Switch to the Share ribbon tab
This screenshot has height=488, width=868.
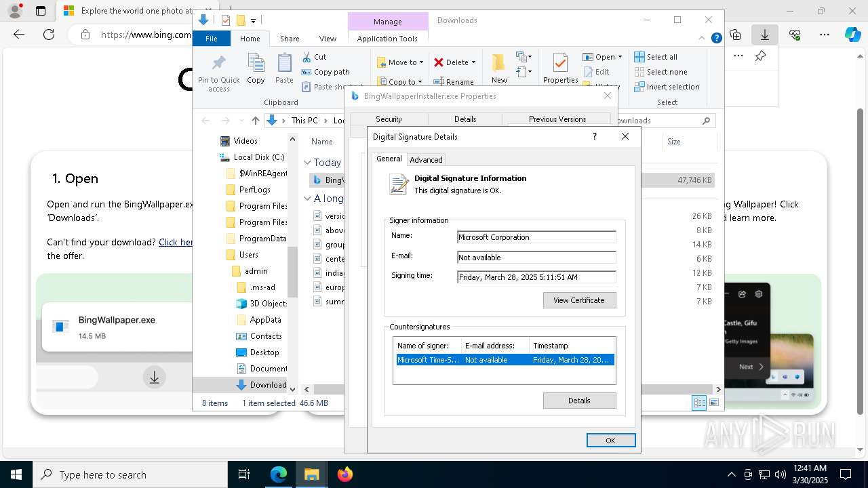290,39
